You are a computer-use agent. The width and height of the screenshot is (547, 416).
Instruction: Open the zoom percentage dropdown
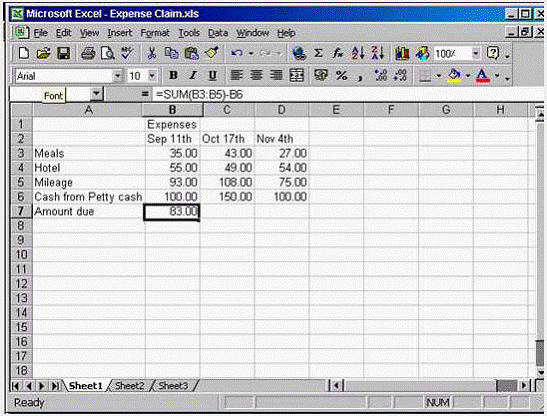pos(475,53)
